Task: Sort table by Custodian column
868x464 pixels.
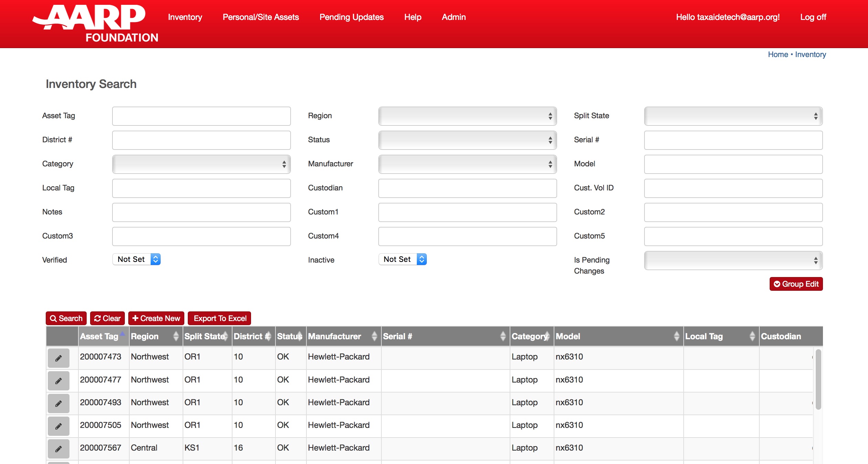Action: [791, 336]
